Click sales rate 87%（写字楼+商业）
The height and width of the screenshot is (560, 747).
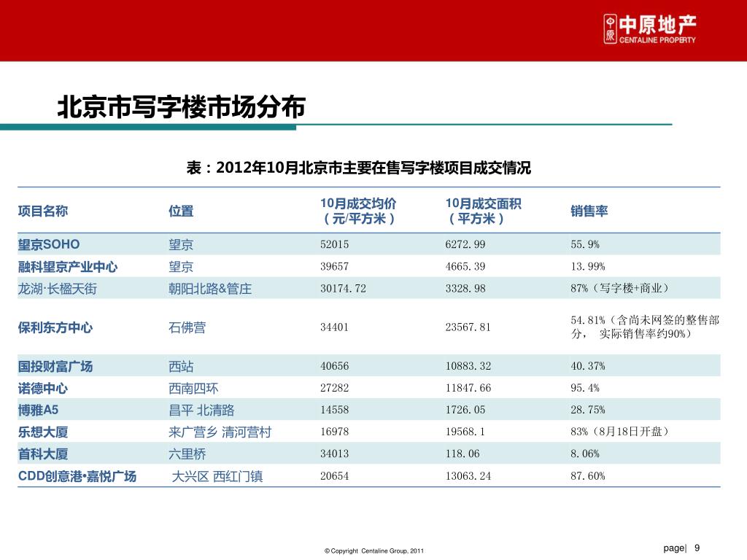620,288
